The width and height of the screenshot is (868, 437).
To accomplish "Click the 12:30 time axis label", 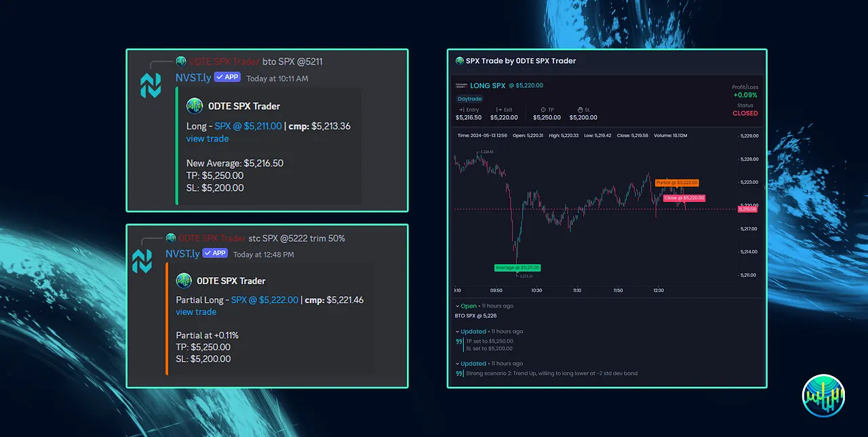I will pos(658,291).
